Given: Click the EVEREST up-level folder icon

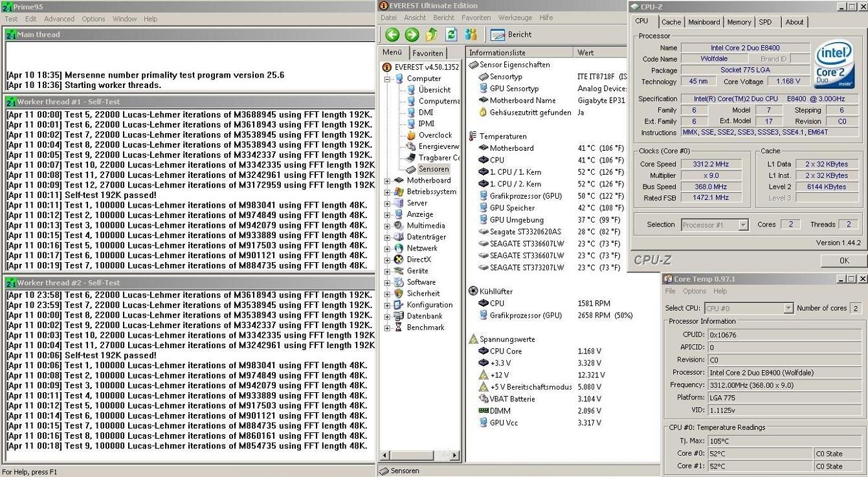Looking at the screenshot, I should click(432, 35).
